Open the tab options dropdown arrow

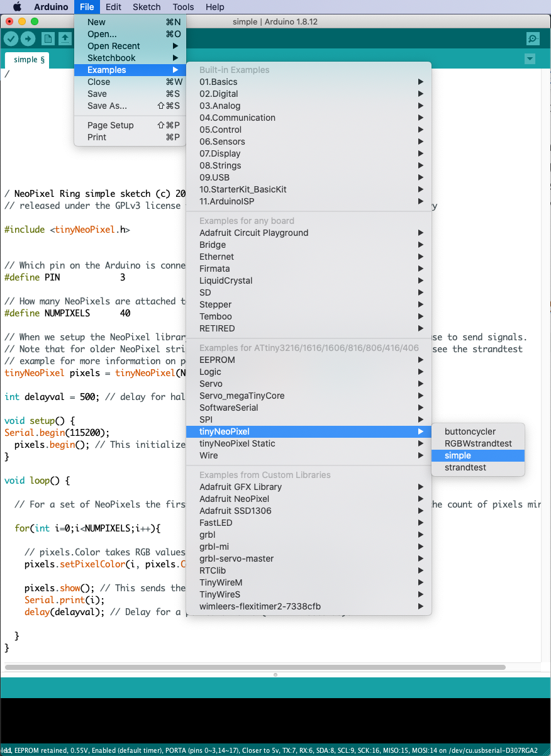530,59
